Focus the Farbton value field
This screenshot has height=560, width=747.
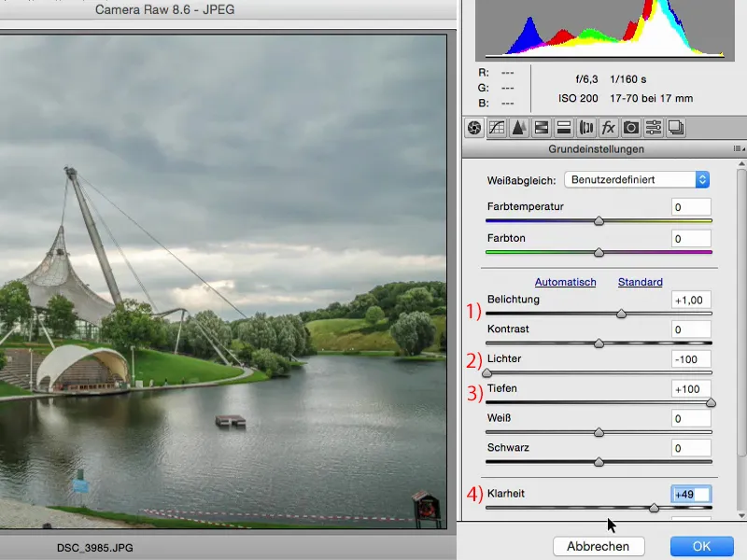[x=691, y=239]
